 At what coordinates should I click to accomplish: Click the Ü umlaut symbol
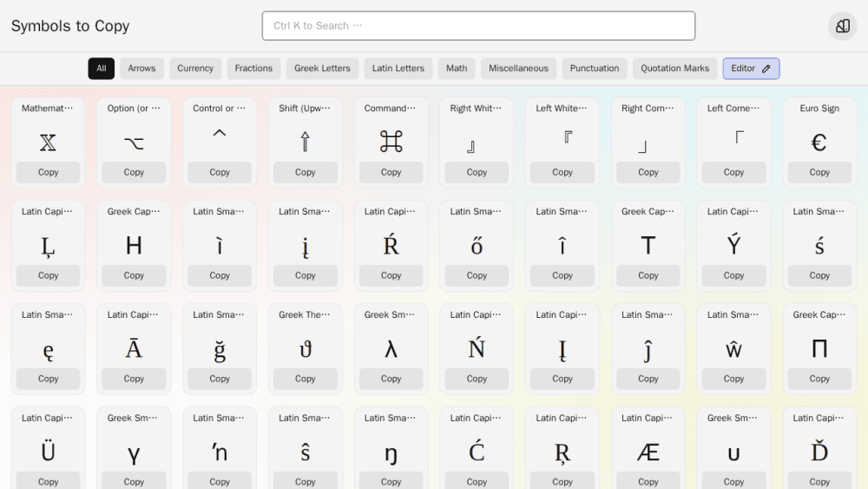(48, 451)
